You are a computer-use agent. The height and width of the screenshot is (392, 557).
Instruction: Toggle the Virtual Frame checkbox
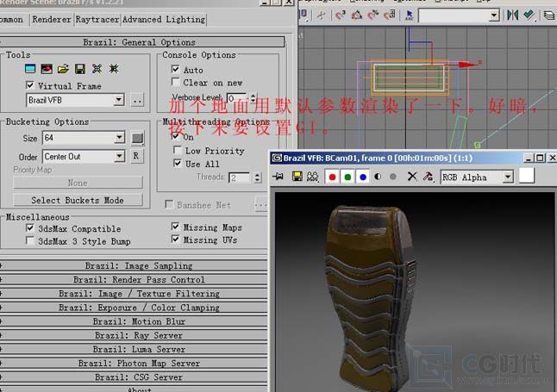[x=30, y=85]
